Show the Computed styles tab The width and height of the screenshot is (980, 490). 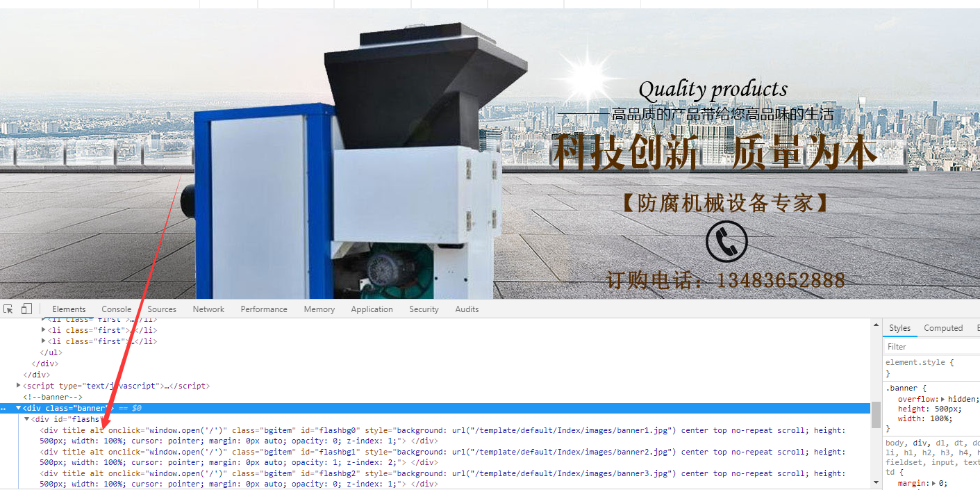tap(943, 328)
